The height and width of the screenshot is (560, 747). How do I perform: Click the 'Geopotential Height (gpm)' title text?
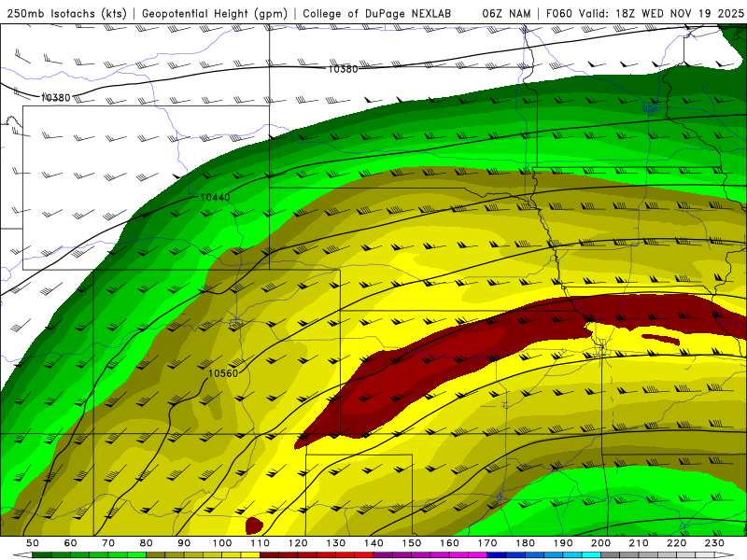215,13
